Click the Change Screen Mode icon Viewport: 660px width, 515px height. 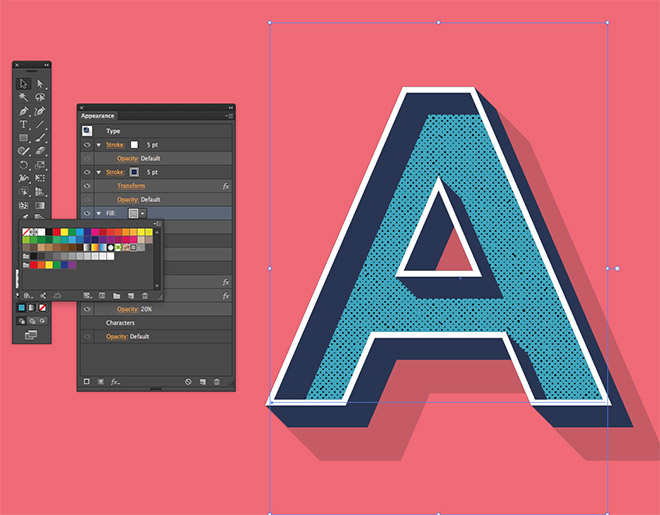(x=31, y=335)
